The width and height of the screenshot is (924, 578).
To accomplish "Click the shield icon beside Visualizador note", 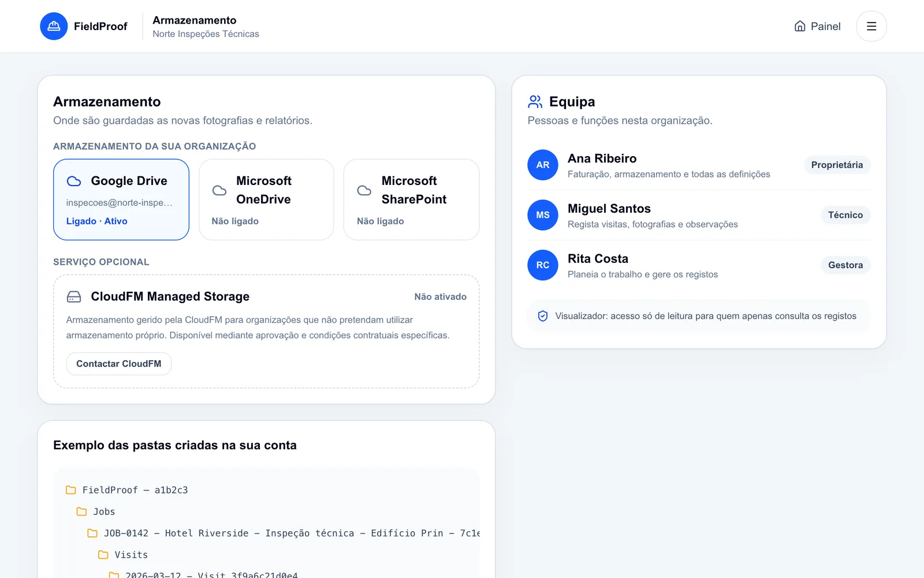I will point(543,316).
